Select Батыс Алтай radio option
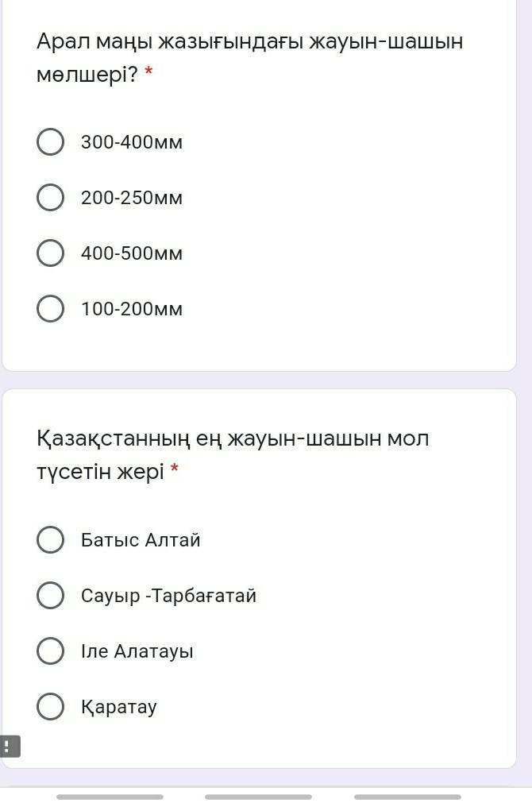 [51, 539]
